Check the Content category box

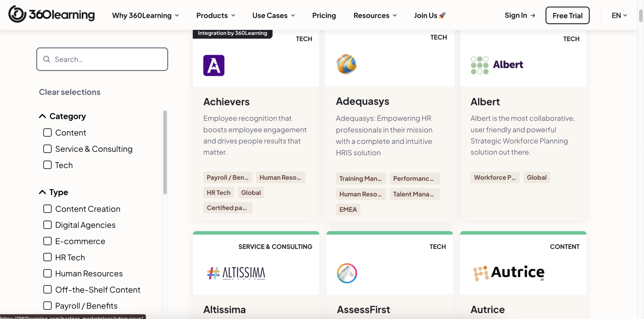[47, 132]
